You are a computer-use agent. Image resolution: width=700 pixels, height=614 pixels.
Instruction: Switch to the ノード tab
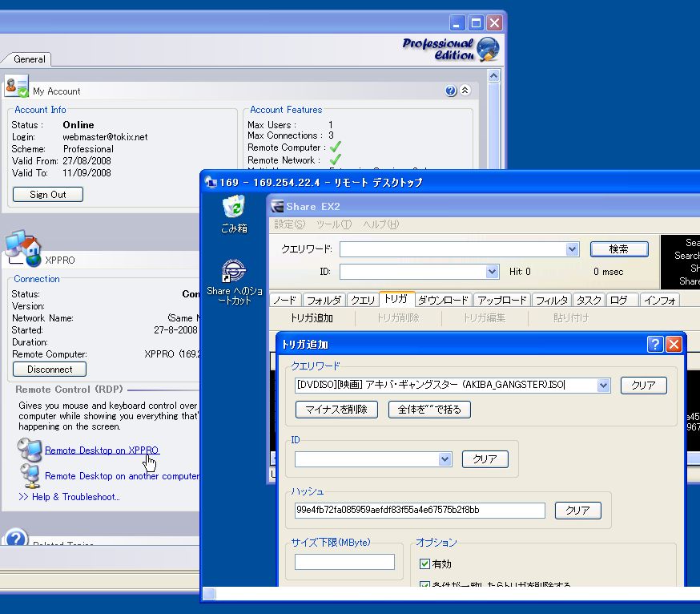click(x=285, y=301)
